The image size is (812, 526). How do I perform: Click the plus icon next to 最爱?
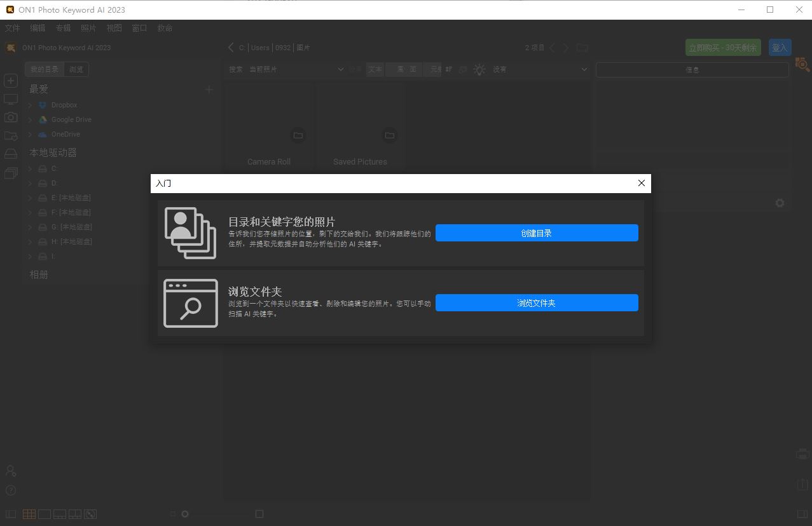209,90
